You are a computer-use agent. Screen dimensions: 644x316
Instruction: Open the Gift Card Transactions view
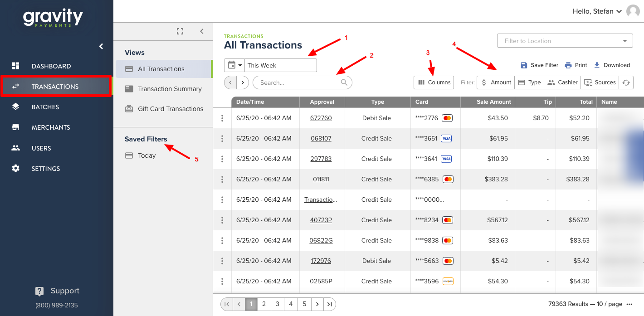click(170, 109)
